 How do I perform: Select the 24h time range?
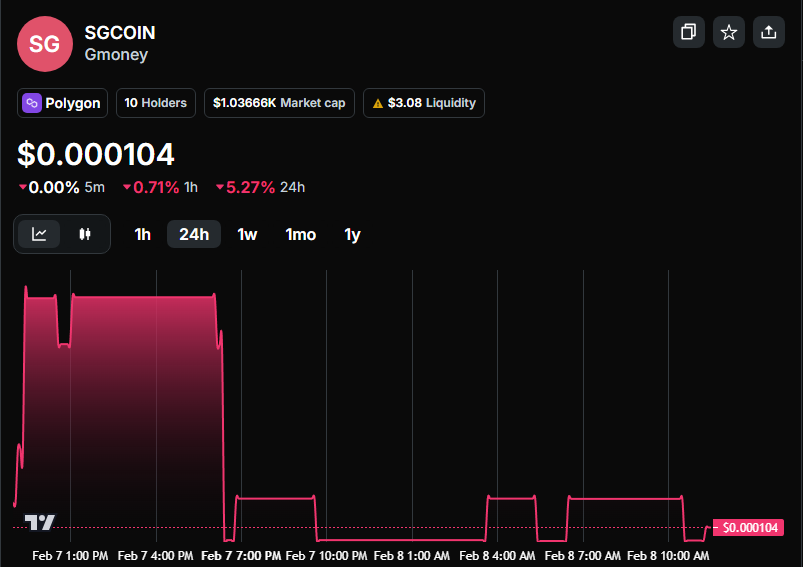[194, 235]
